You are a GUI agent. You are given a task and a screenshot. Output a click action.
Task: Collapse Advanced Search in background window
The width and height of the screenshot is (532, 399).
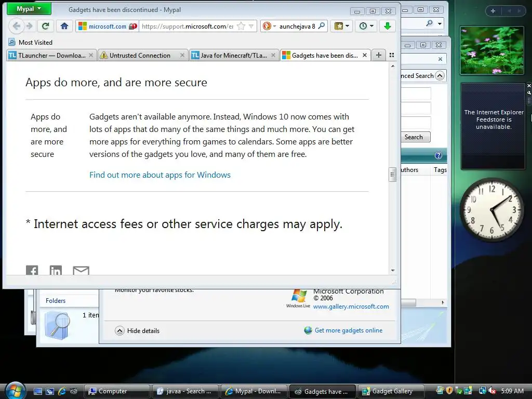440,75
